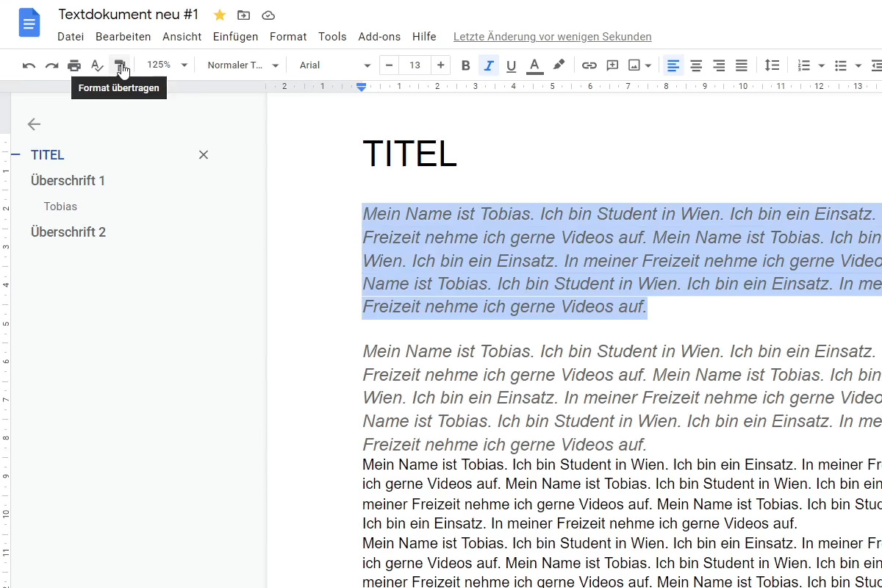Check cloud save status icon

(x=268, y=15)
